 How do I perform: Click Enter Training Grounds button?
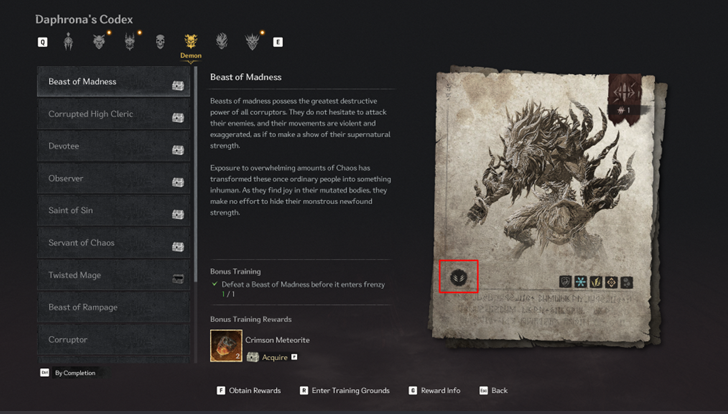[344, 390]
